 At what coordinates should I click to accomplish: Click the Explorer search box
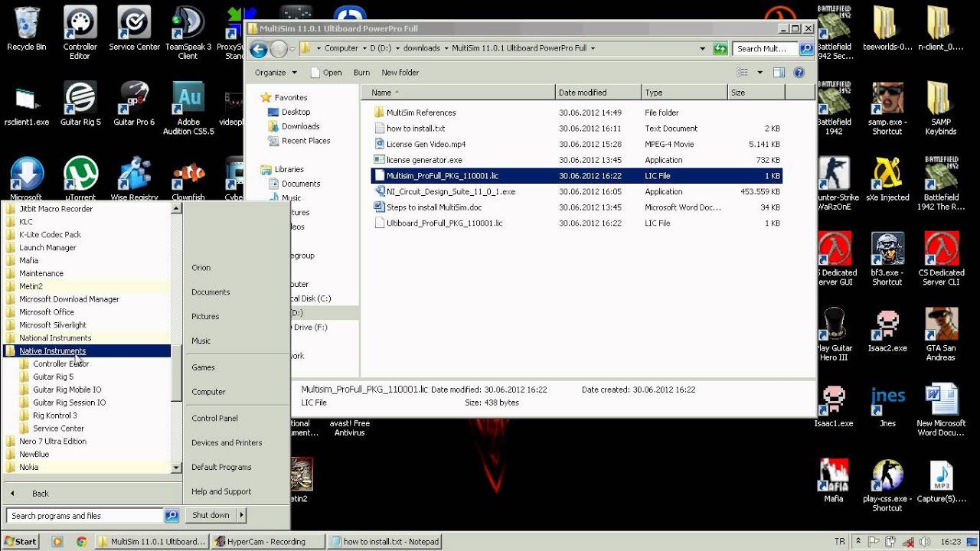click(765, 48)
